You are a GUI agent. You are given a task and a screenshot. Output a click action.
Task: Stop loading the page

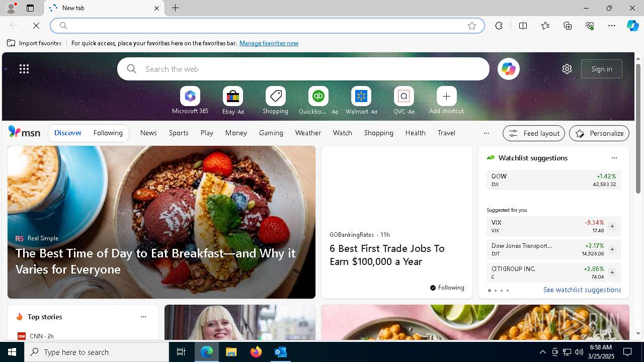point(36,26)
